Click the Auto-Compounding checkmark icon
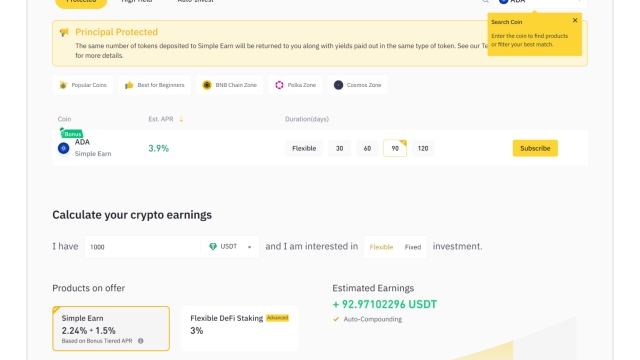Screen dimensions: 640x360 (x=336, y=319)
